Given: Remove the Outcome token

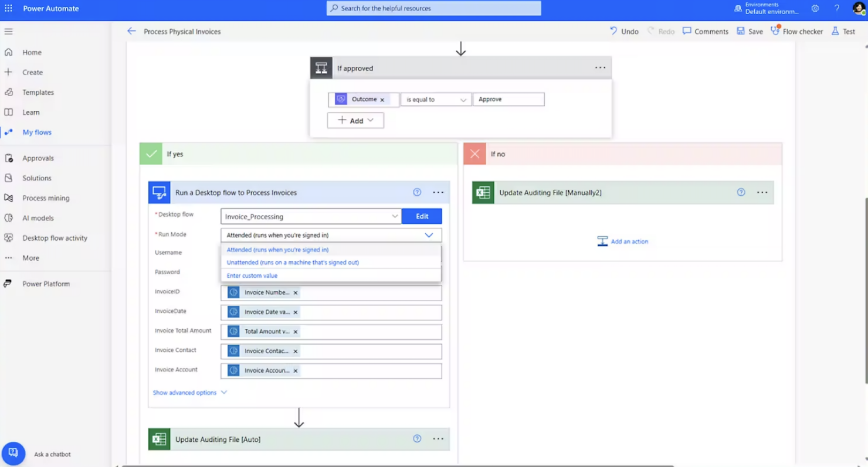Looking at the screenshot, I should tap(382, 100).
